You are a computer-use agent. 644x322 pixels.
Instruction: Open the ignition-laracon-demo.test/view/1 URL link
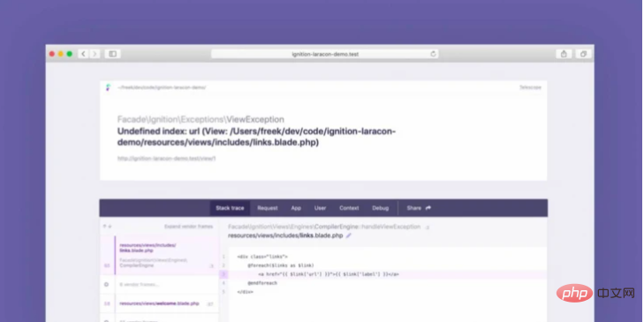[x=166, y=158]
